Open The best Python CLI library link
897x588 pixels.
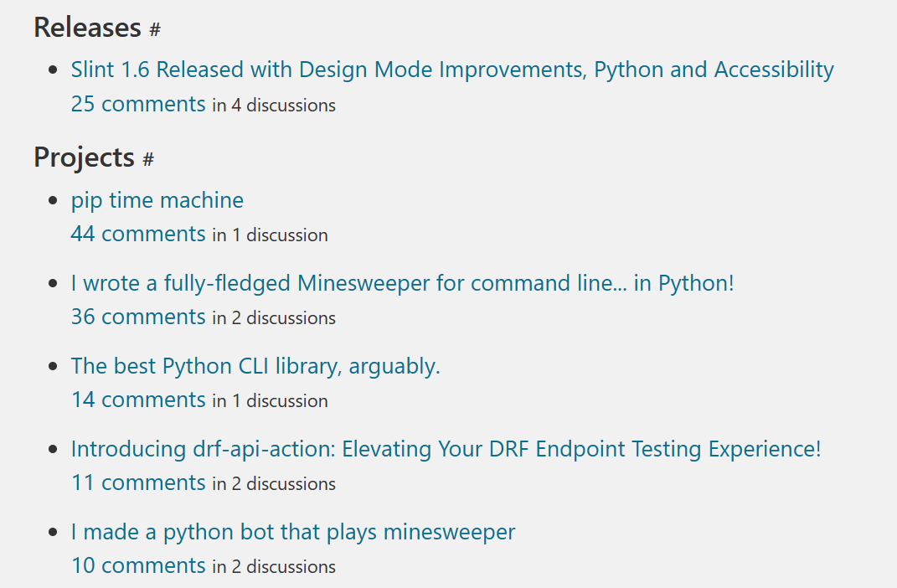pos(255,366)
